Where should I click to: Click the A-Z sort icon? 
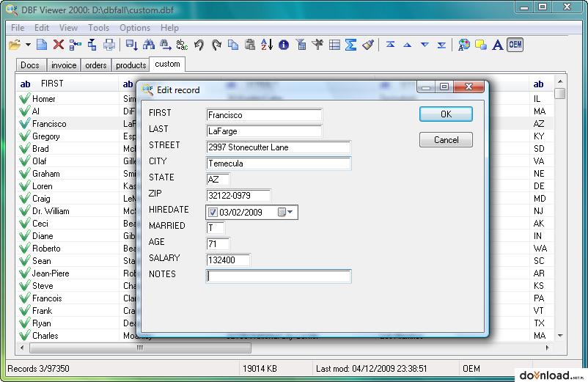click(267, 45)
